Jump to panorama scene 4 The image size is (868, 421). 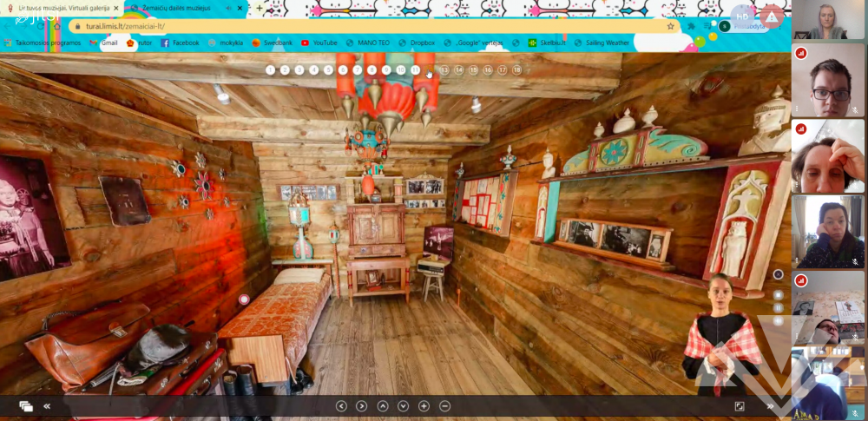coord(314,69)
